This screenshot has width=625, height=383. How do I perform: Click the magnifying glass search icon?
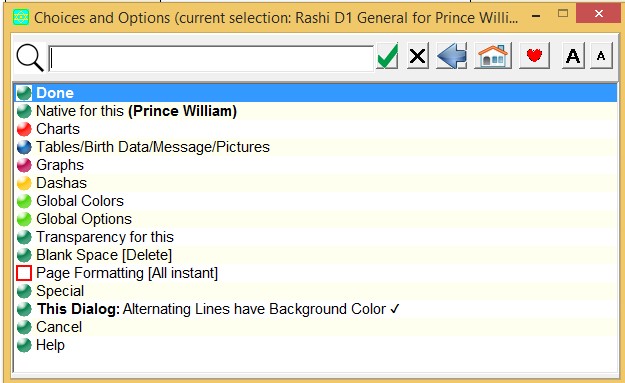click(x=30, y=58)
